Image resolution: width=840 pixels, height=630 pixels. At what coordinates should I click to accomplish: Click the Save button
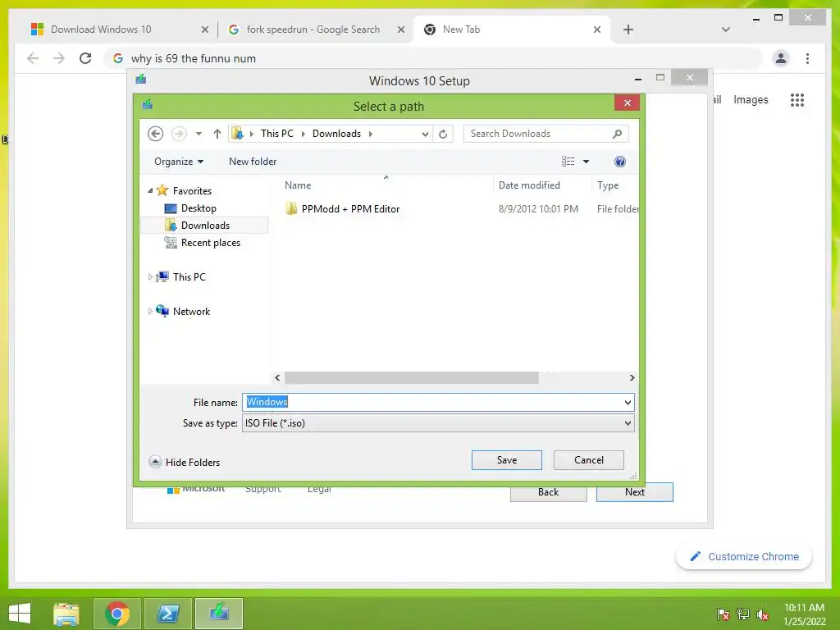(507, 460)
